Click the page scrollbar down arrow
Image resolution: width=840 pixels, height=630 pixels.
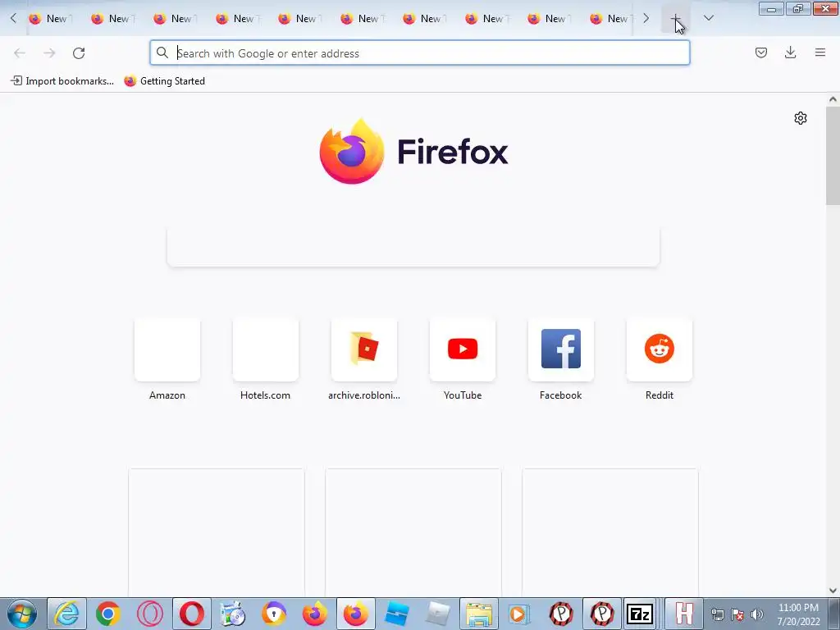(833, 591)
